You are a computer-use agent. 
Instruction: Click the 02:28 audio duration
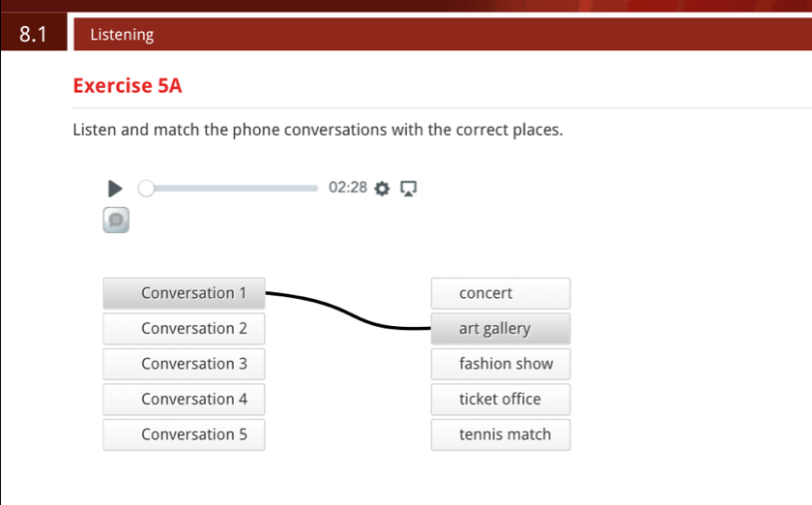[x=348, y=188]
